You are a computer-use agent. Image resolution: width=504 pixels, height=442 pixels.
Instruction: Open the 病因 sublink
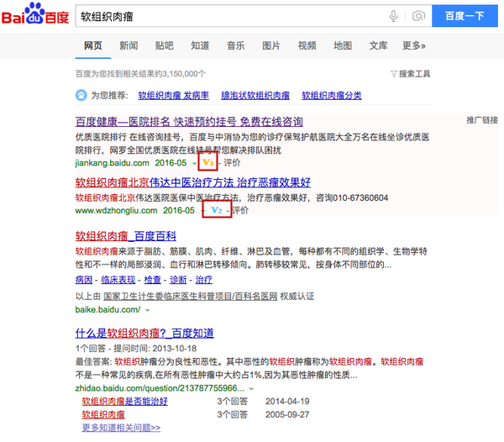84,280
